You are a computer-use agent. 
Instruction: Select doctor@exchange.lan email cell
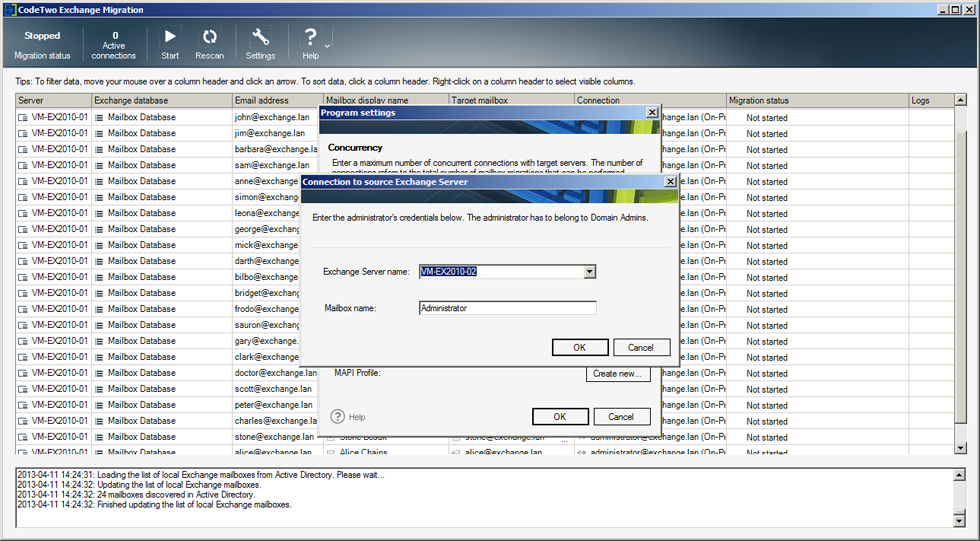[x=276, y=373]
